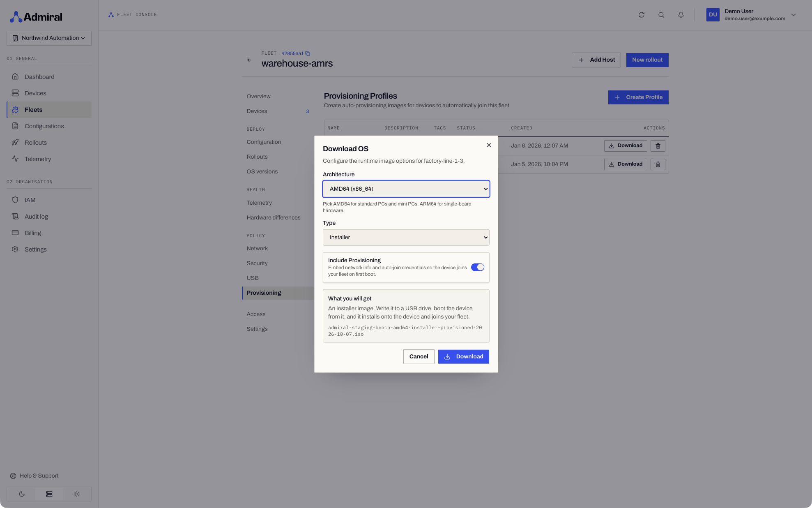Screen dimensions: 812x508
Task: Click Add Host button
Action: 596,60
